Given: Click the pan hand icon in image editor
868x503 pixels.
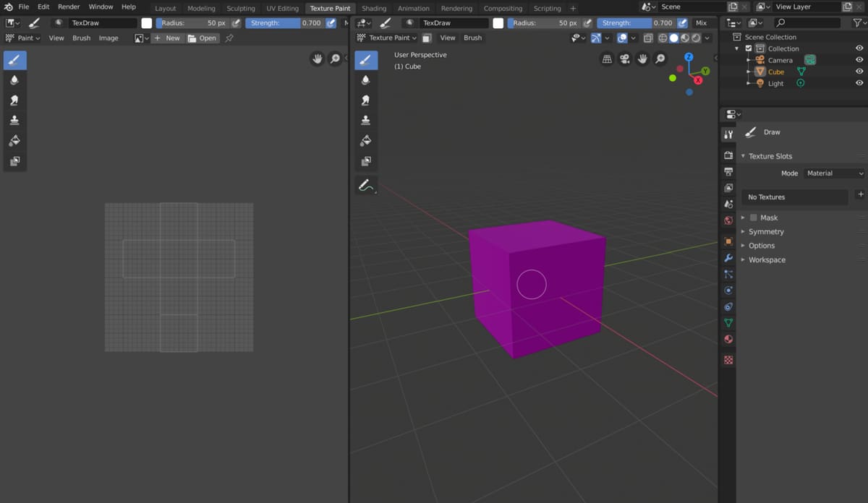Looking at the screenshot, I should pyautogui.click(x=317, y=59).
